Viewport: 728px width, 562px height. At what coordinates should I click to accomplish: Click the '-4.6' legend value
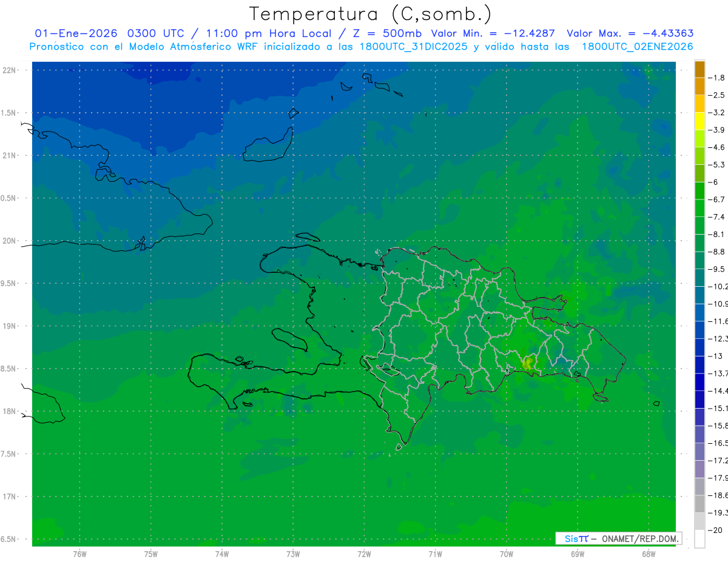pos(717,147)
